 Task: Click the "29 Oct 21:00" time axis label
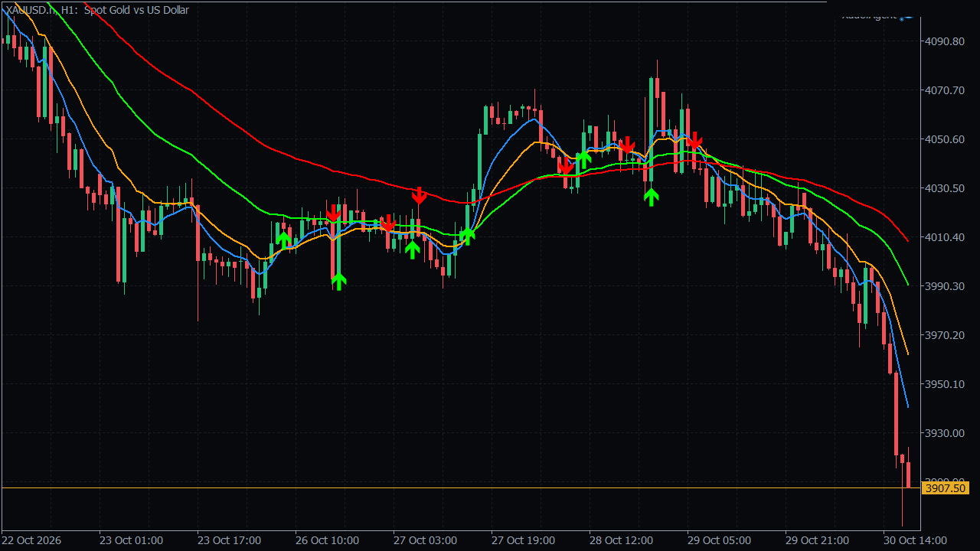pyautogui.click(x=818, y=540)
